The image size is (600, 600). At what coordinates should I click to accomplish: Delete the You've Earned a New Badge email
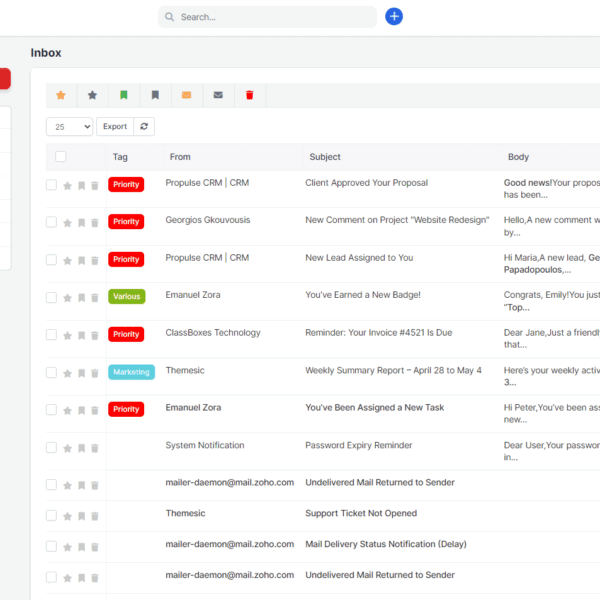[x=95, y=298]
